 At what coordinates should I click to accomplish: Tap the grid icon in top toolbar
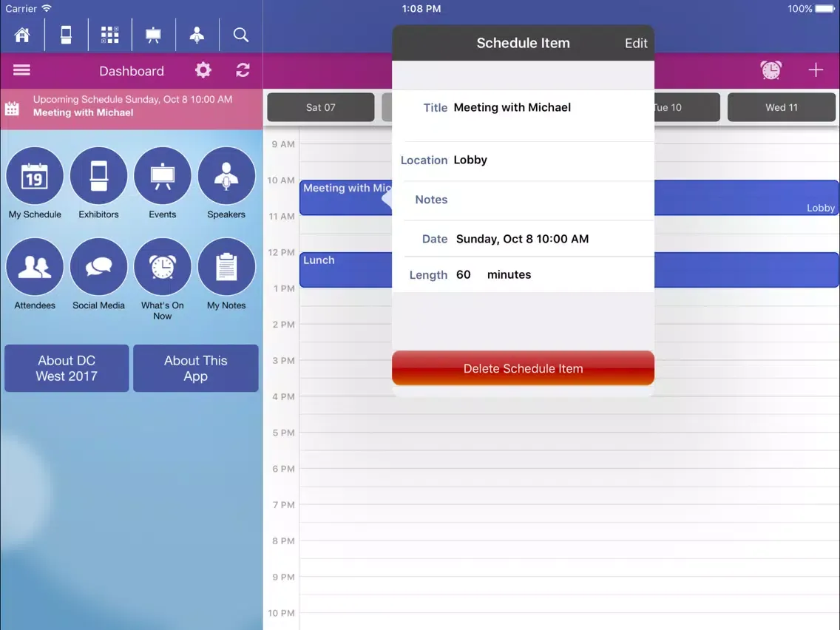click(x=110, y=35)
